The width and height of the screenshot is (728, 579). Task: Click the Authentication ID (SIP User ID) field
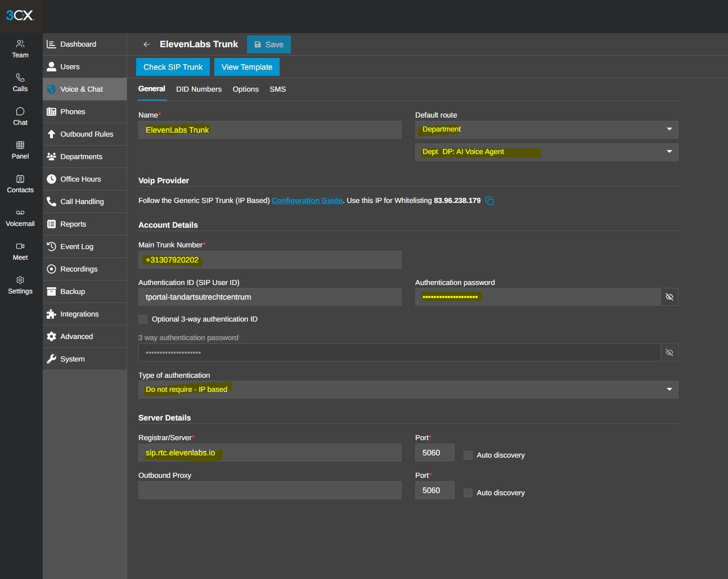click(x=270, y=297)
